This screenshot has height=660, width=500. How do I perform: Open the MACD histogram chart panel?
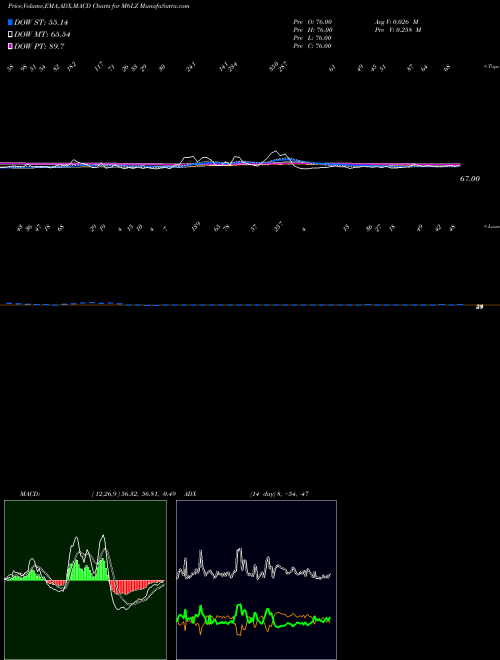point(85,580)
